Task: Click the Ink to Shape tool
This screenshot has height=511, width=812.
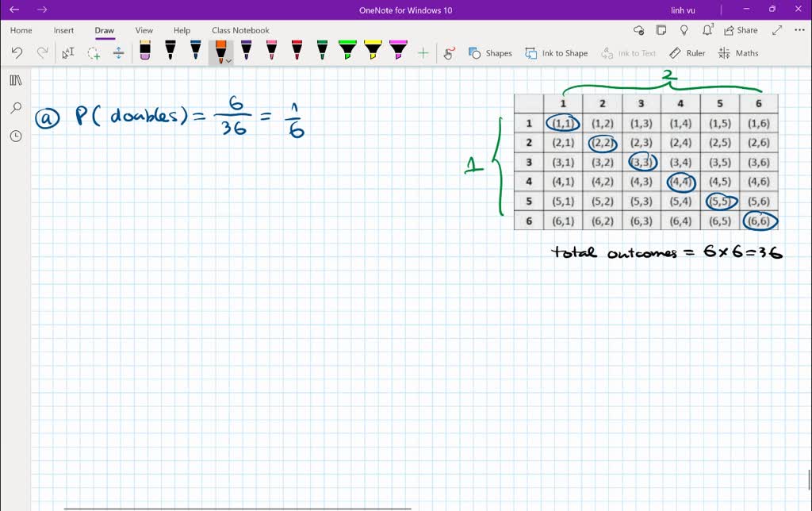Action: point(557,52)
